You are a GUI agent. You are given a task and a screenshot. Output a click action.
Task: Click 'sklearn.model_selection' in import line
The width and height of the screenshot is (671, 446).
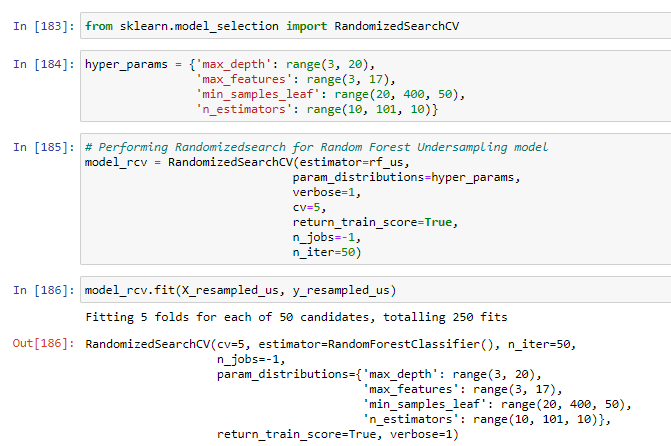(x=199, y=26)
